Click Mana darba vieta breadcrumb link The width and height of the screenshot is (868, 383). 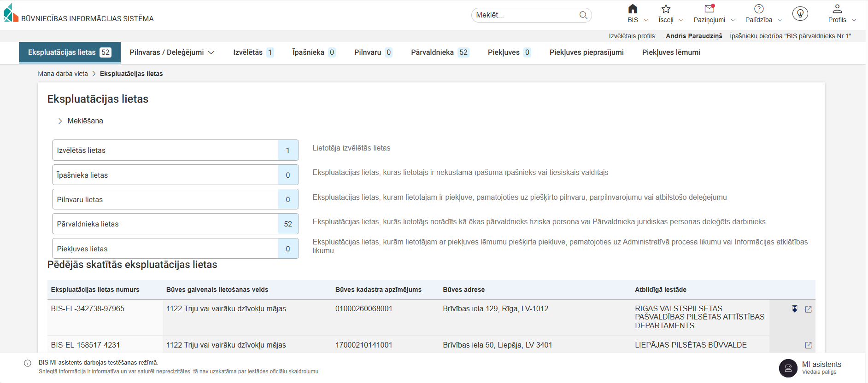coord(63,74)
